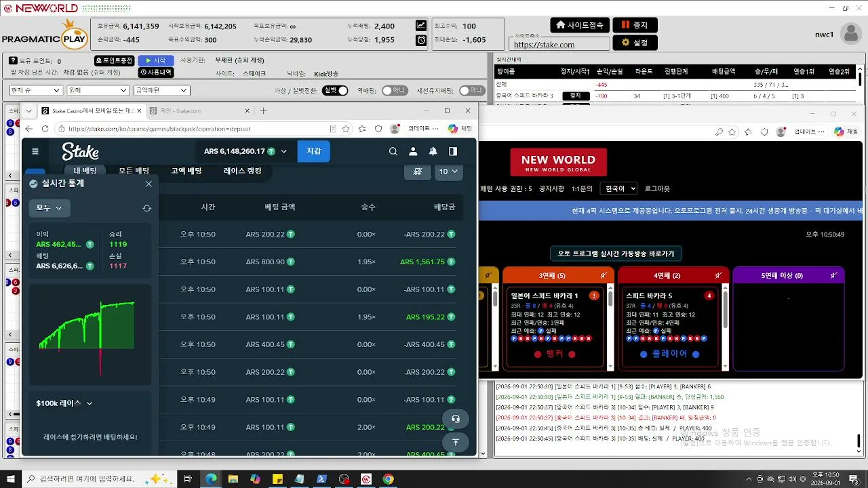Open Google Chrome from taskbar

pyautogui.click(x=388, y=479)
